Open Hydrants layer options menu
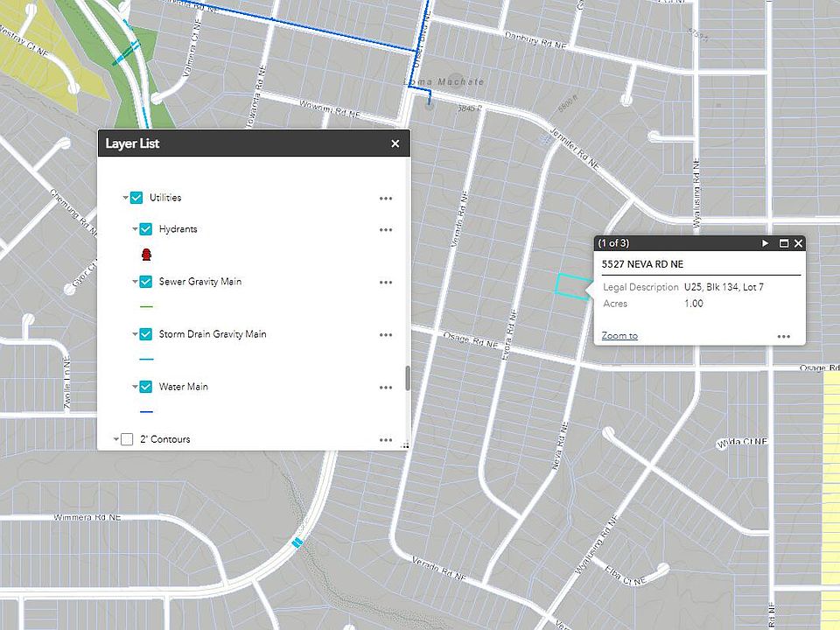The height and width of the screenshot is (630, 840). click(x=386, y=230)
